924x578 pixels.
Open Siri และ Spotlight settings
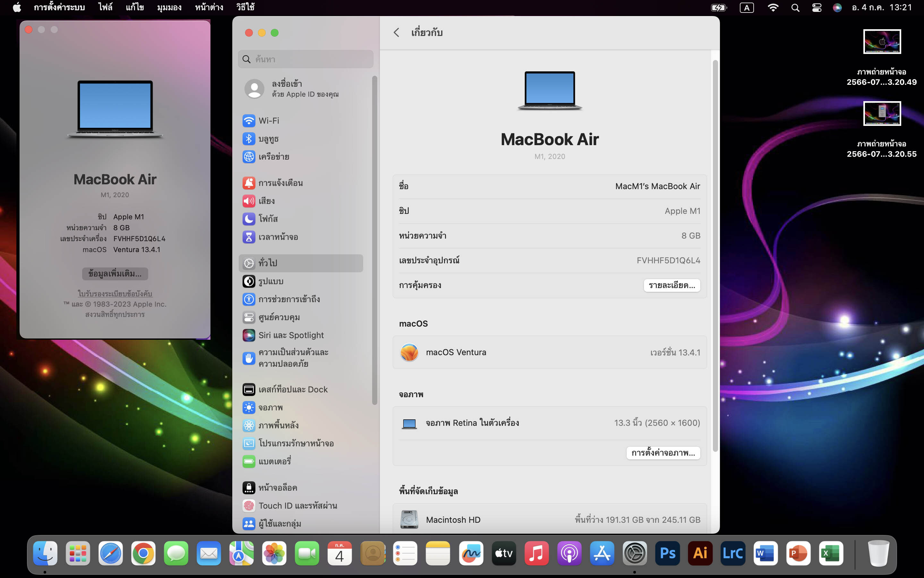click(301, 335)
